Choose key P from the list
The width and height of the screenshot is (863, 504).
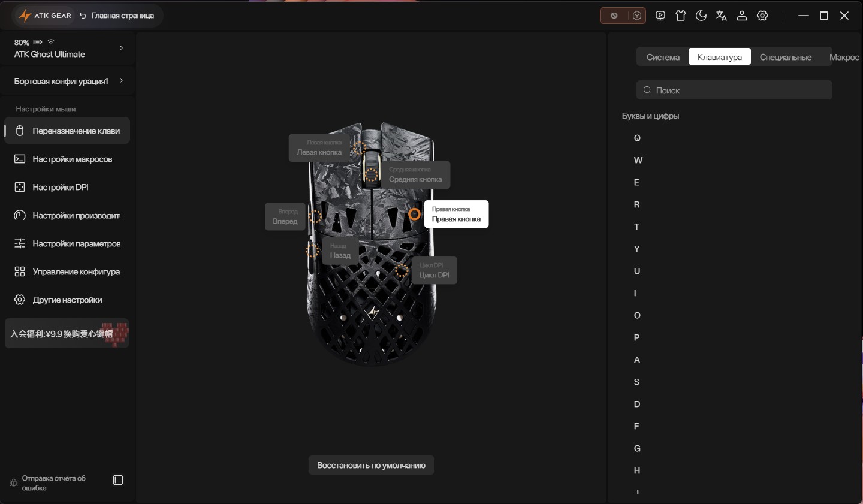pyautogui.click(x=636, y=337)
